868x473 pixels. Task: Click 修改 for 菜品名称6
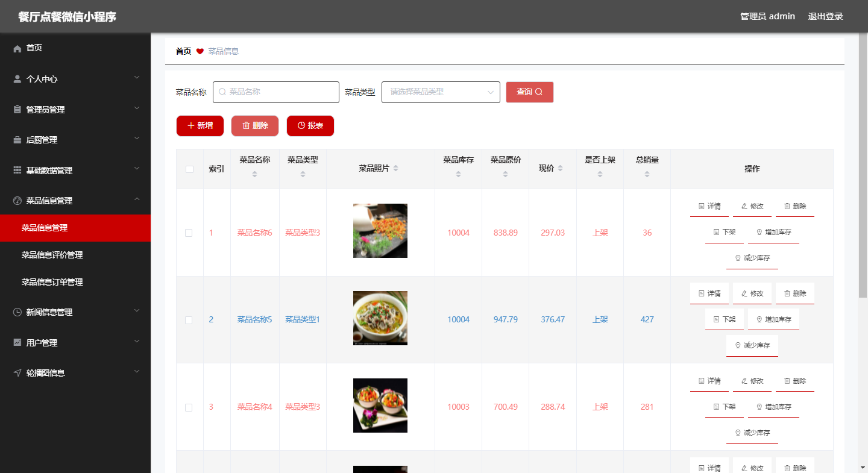click(752, 206)
